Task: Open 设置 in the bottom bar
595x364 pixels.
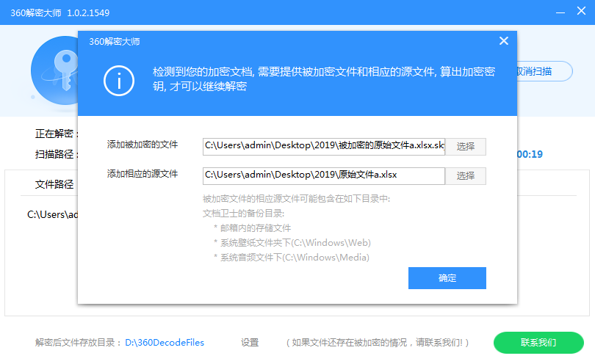Action: (250, 343)
